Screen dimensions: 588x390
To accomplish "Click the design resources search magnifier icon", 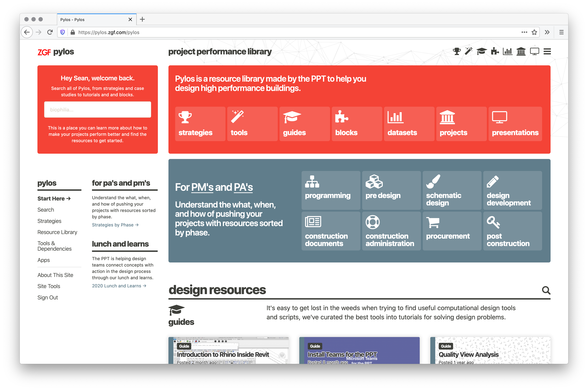I will (x=546, y=290).
